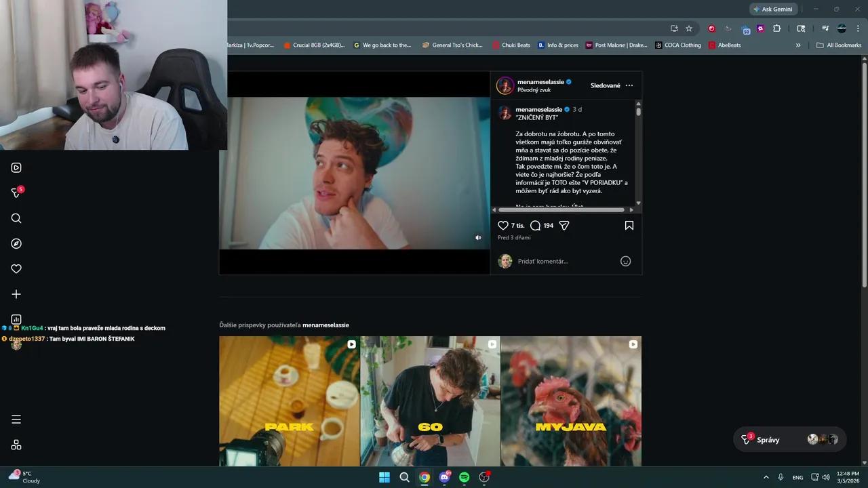Open Reels in the Instagram sidebar
The height and width of the screenshot is (488, 868).
click(16, 167)
